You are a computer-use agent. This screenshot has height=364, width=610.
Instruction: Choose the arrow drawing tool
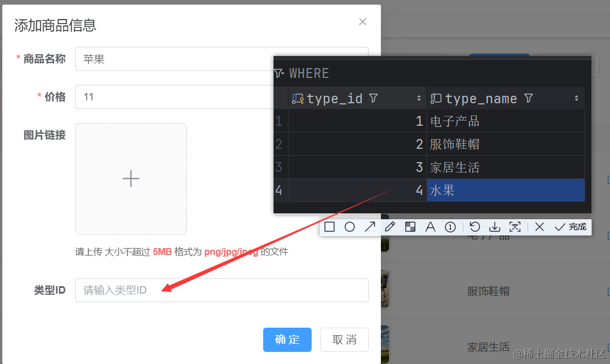[x=370, y=227]
